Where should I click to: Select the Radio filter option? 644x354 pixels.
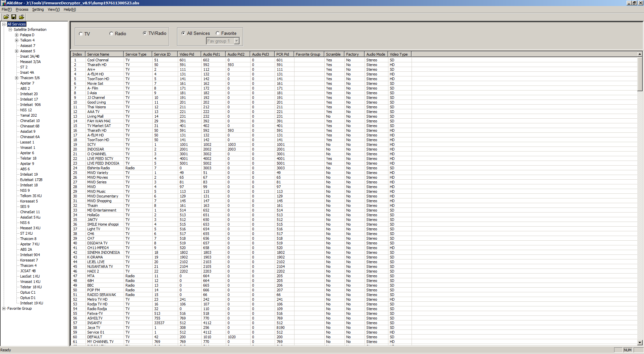pyautogui.click(x=111, y=34)
